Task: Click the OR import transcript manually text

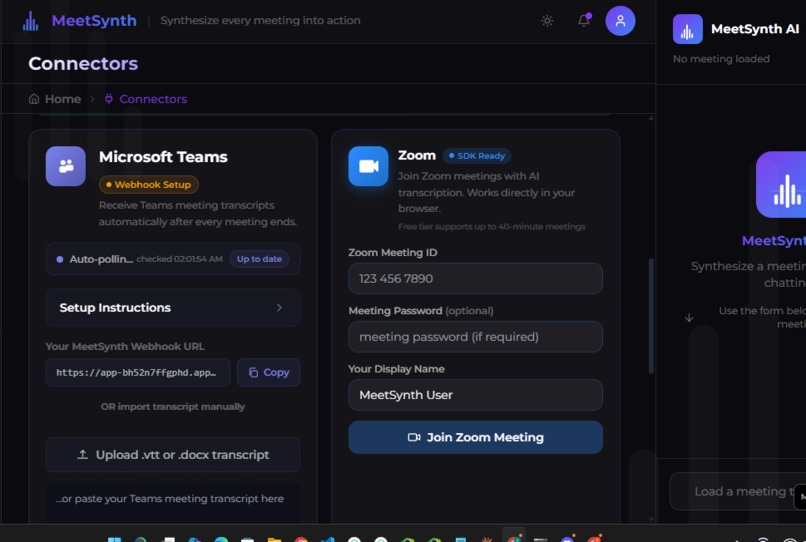Action: tap(173, 407)
